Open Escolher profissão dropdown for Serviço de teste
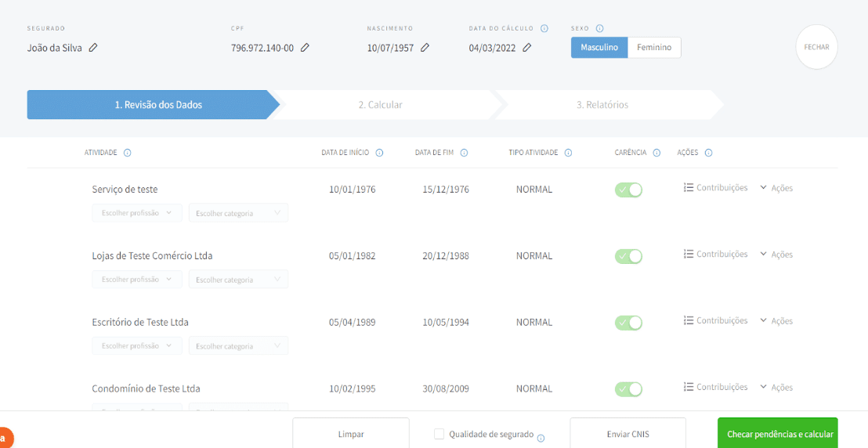The image size is (868, 448). click(137, 213)
